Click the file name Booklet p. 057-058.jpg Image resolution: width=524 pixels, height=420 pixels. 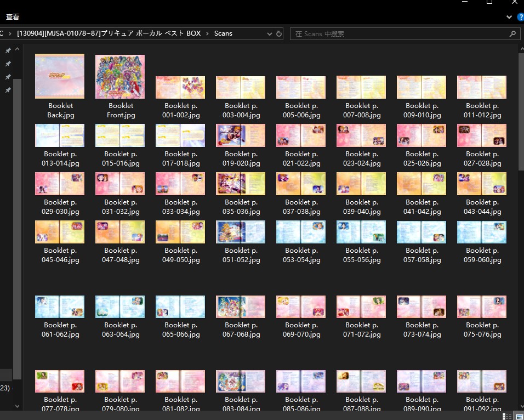point(422,255)
